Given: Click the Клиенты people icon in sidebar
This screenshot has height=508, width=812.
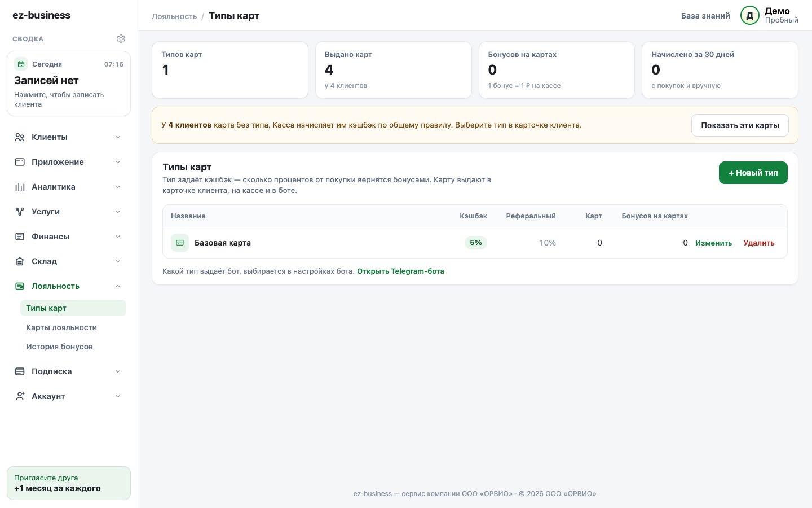Looking at the screenshot, I should click(x=20, y=137).
